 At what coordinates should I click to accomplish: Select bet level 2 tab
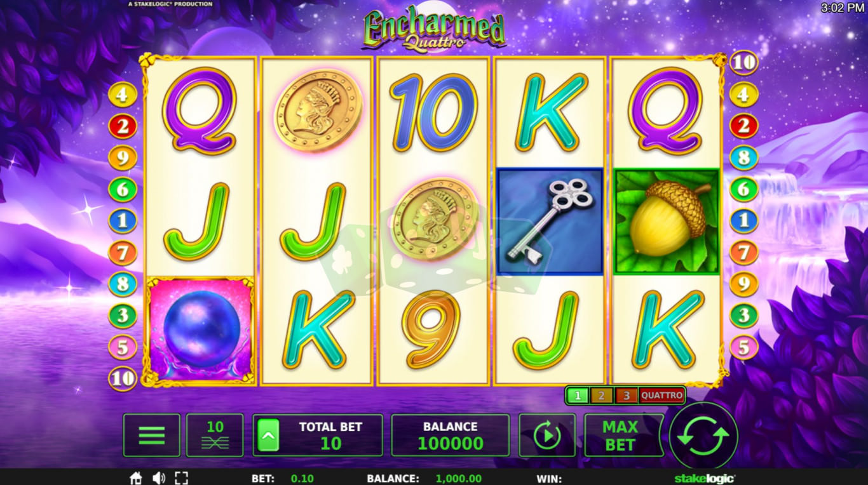[x=601, y=395]
